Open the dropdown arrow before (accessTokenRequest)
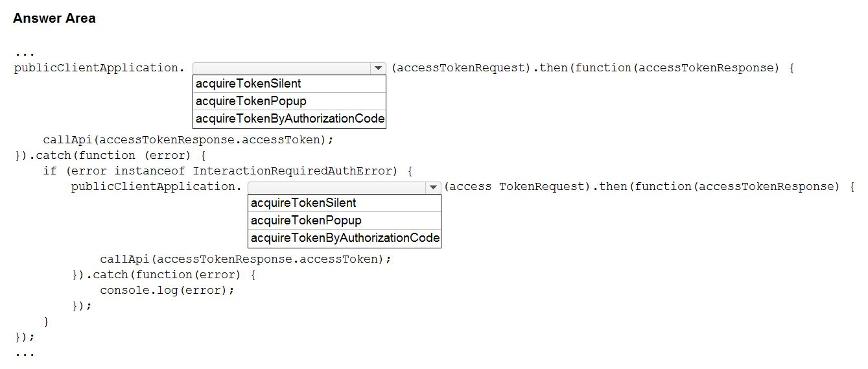Screen dimensions: 868x369 [x=378, y=68]
